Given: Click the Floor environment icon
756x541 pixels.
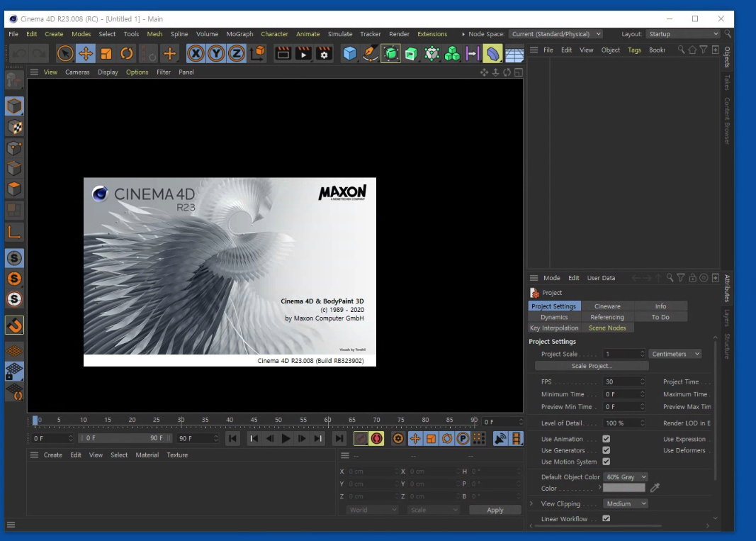Looking at the screenshot, I should click(x=514, y=54).
